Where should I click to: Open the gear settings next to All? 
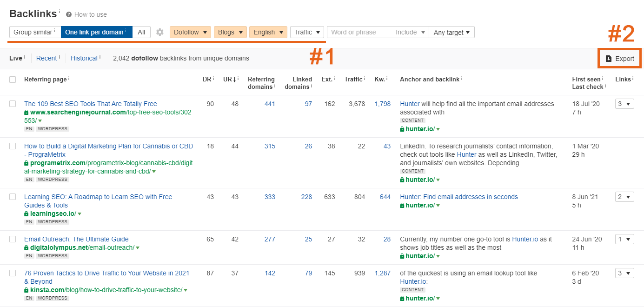[160, 32]
